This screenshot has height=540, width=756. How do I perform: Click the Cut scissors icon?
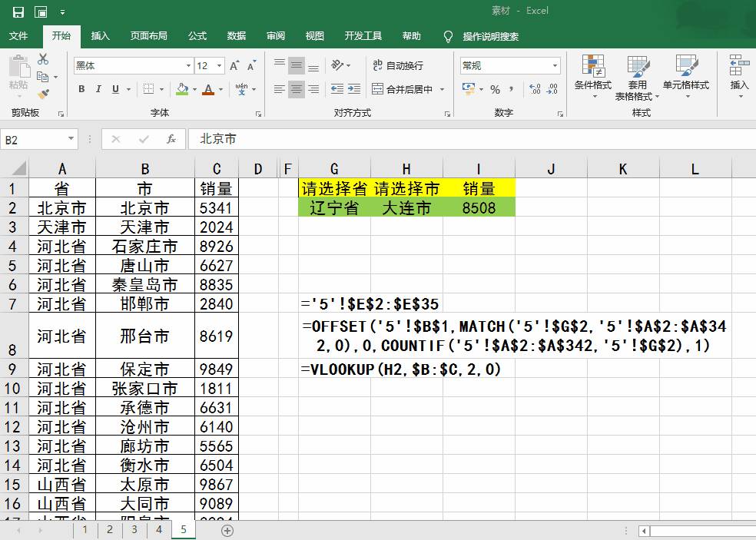[43, 60]
